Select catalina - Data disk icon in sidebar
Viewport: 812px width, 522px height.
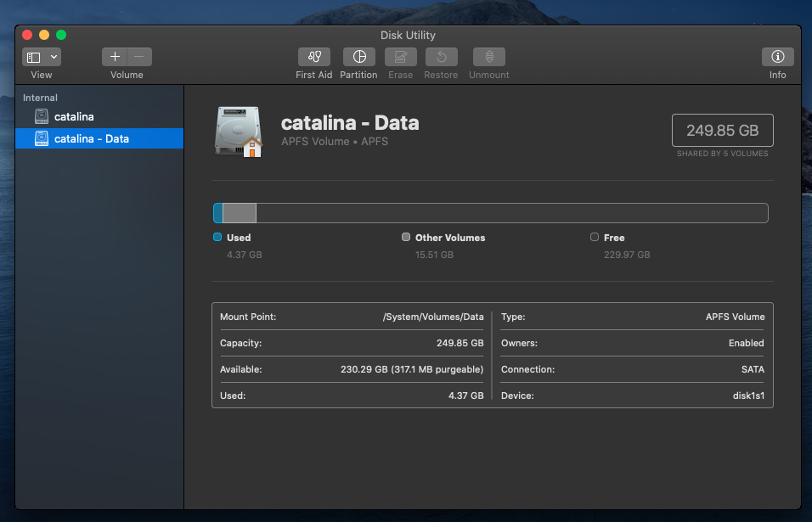click(42, 138)
